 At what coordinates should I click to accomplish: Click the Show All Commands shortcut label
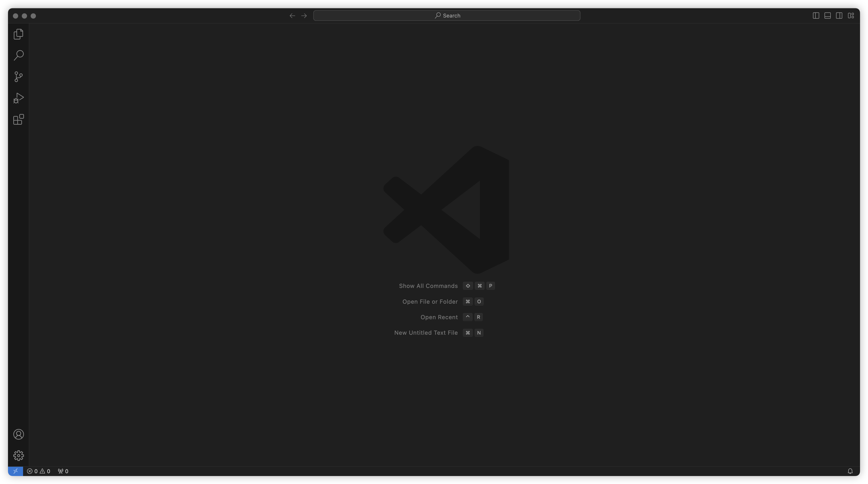pos(428,286)
